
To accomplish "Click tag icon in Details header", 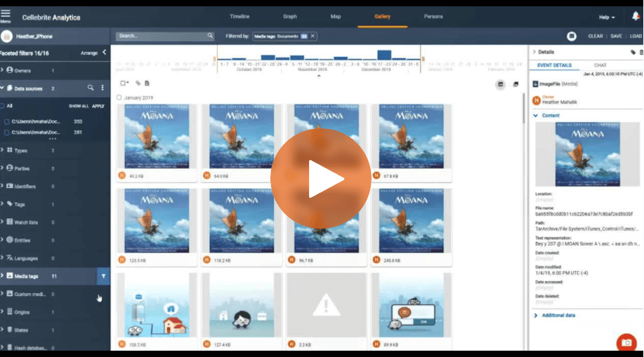I will tap(633, 52).
